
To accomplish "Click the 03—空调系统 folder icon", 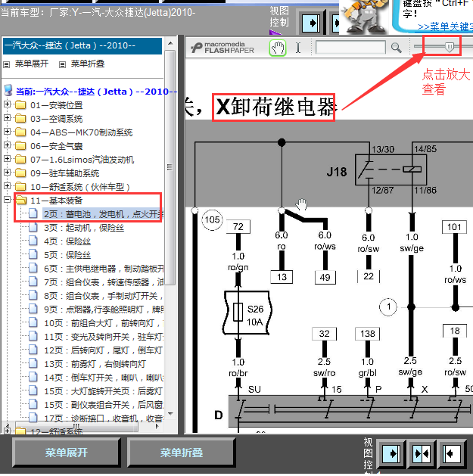I will [20, 119].
